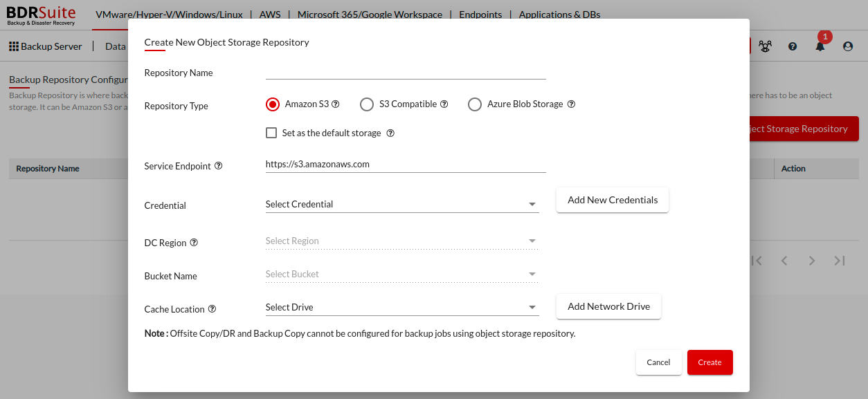Open Backup Server menu

tap(46, 46)
